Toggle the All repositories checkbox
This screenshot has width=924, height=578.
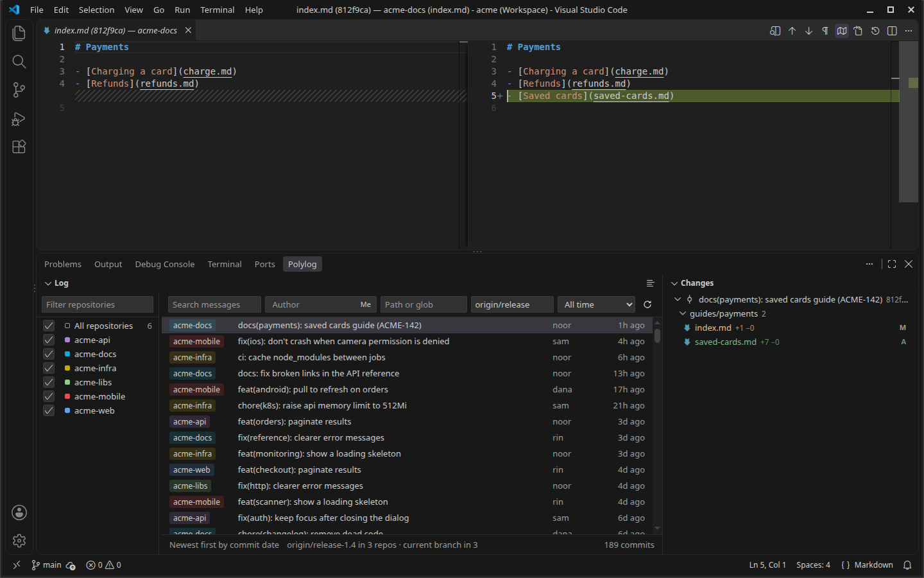(49, 326)
